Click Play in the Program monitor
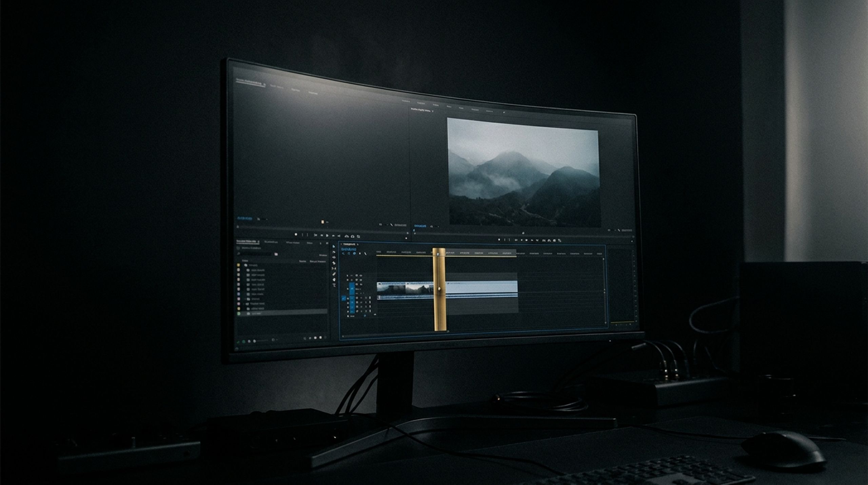 point(527,240)
